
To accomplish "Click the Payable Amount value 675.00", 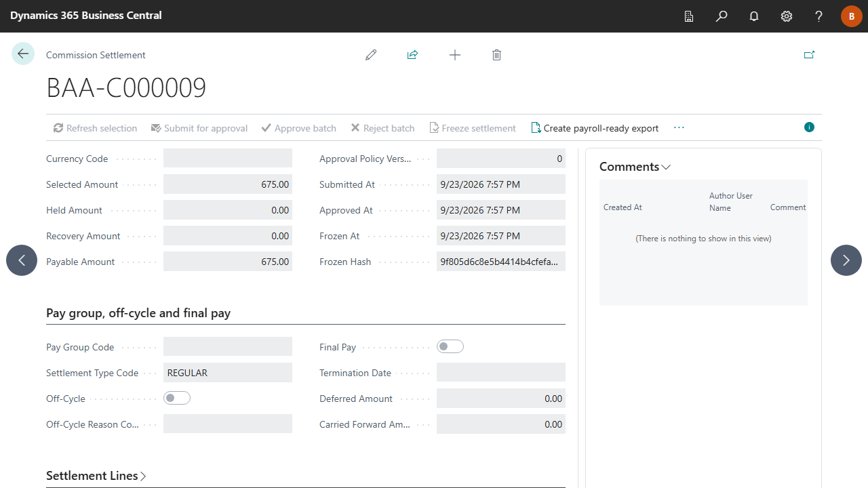I will point(228,262).
